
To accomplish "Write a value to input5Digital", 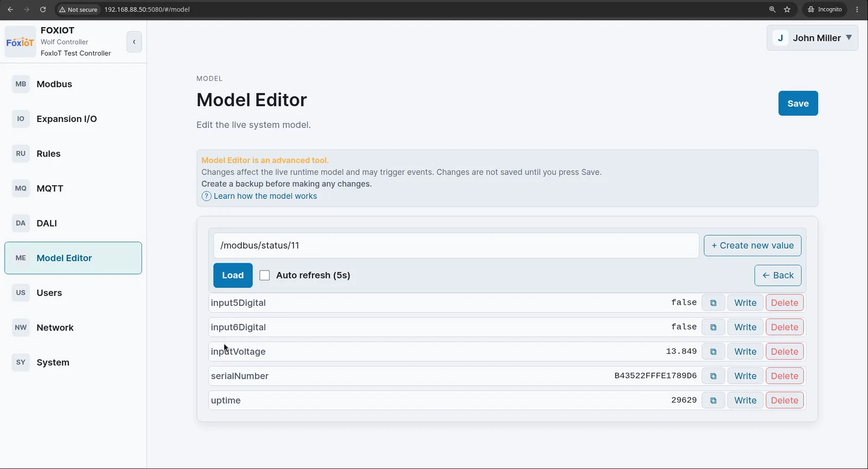I will click(745, 303).
